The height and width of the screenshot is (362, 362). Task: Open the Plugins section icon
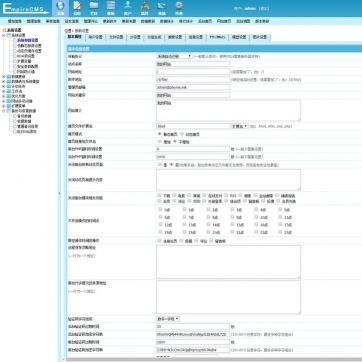145,8
